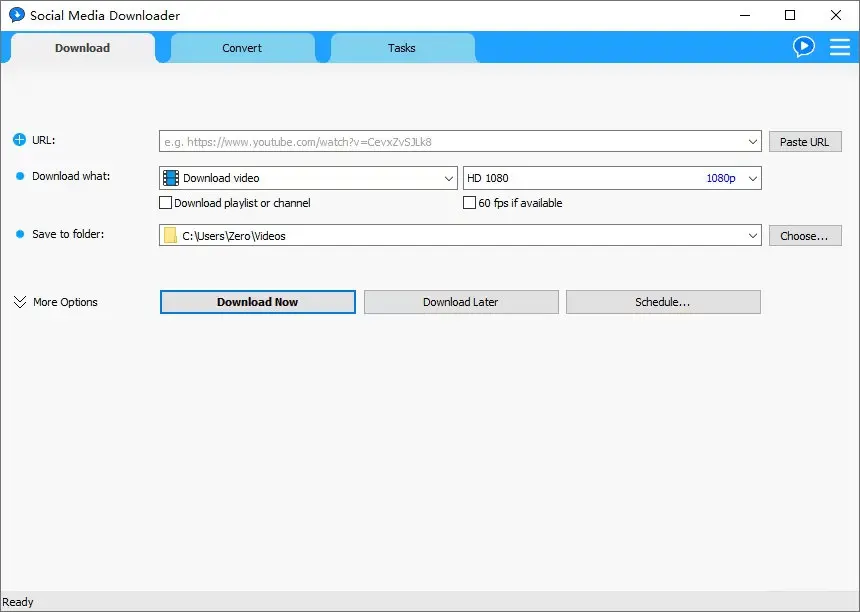This screenshot has width=860, height=612.
Task: Switch to the Convert tab
Action: [242, 48]
